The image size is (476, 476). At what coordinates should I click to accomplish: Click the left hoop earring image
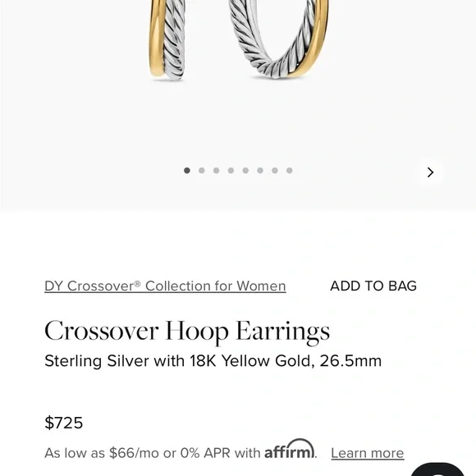click(167, 39)
